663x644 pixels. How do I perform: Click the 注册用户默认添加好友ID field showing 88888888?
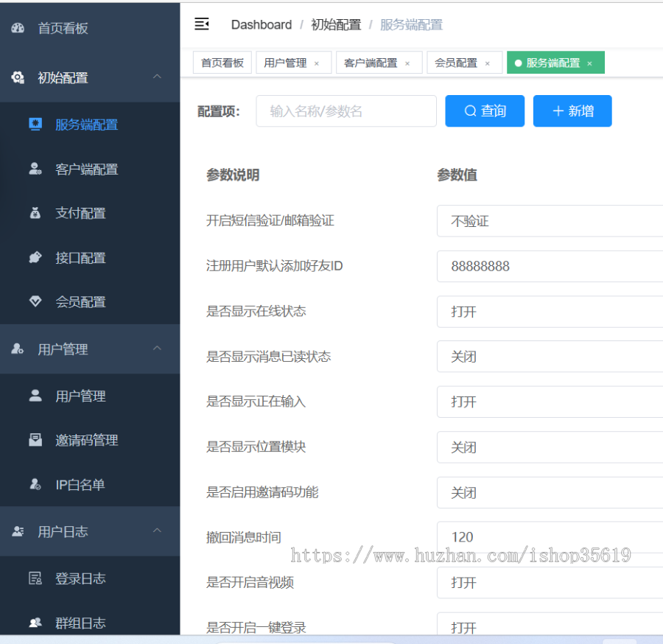(x=550, y=267)
